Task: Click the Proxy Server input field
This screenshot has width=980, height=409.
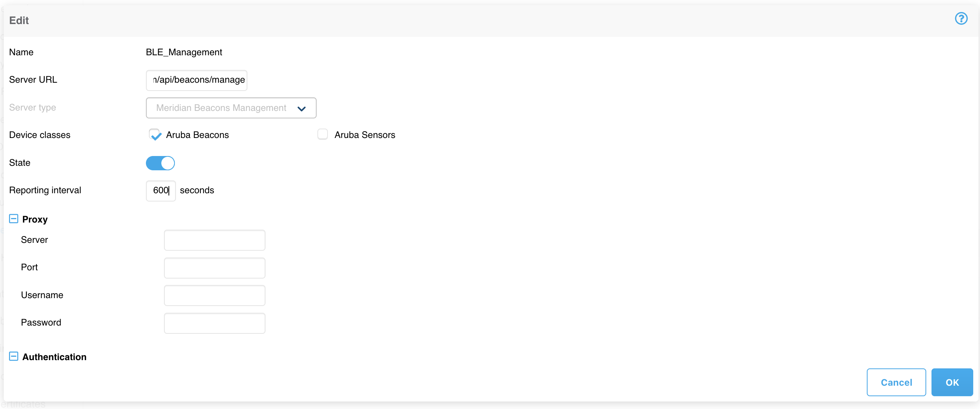Action: pyautogui.click(x=214, y=240)
